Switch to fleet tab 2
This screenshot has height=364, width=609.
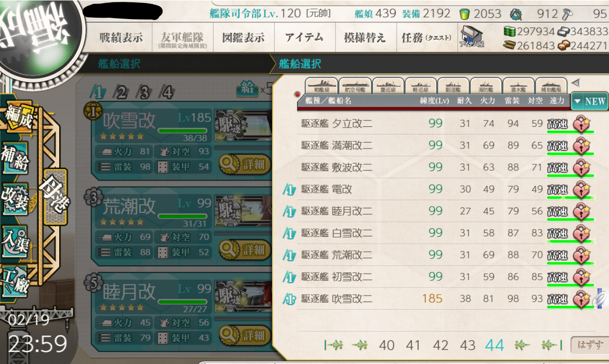tap(121, 92)
